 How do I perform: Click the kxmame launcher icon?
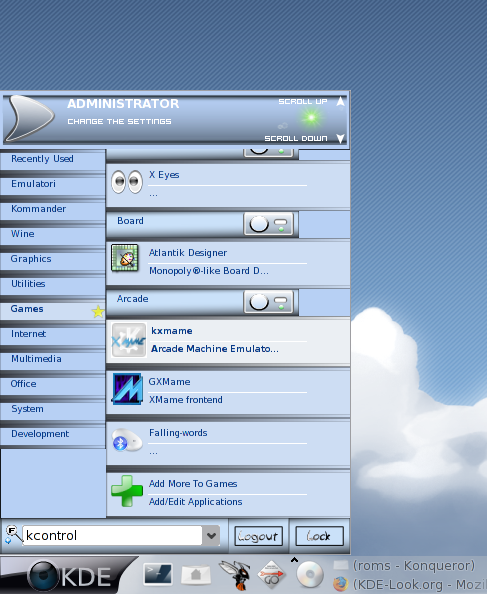pyautogui.click(x=129, y=340)
